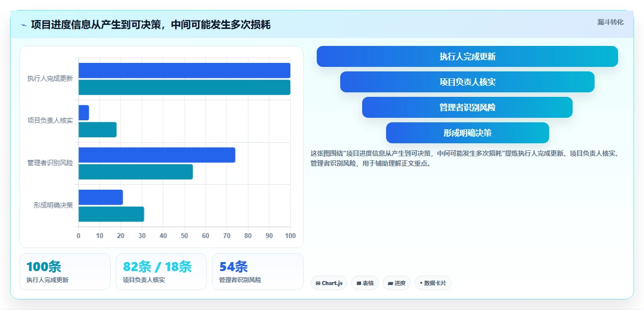Click the 执行人完成更新 caption under 100条
This screenshot has width=644, height=310.
(x=47, y=280)
